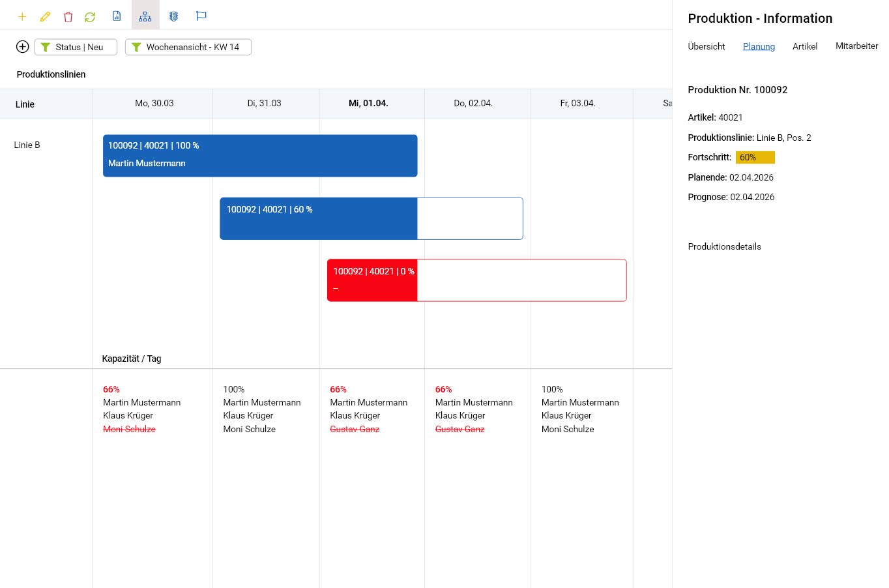Click the Prognose: 02.04.2026 line

pyautogui.click(x=731, y=197)
